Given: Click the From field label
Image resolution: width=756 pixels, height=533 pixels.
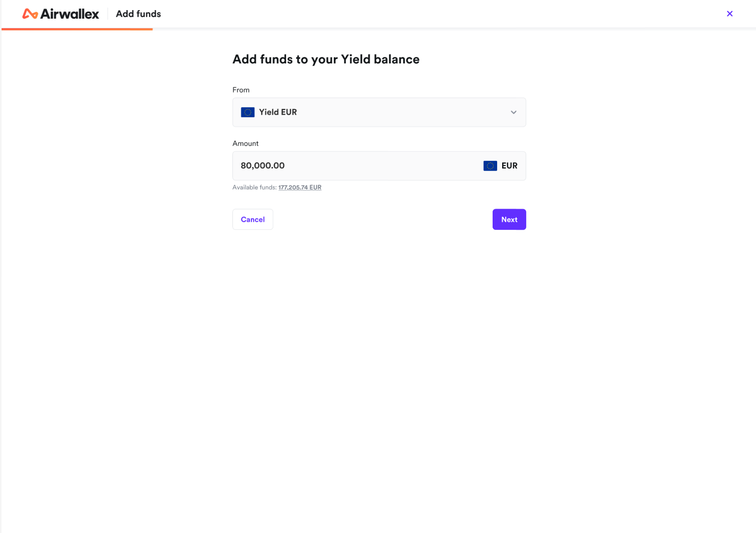Looking at the screenshot, I should click(x=241, y=90).
